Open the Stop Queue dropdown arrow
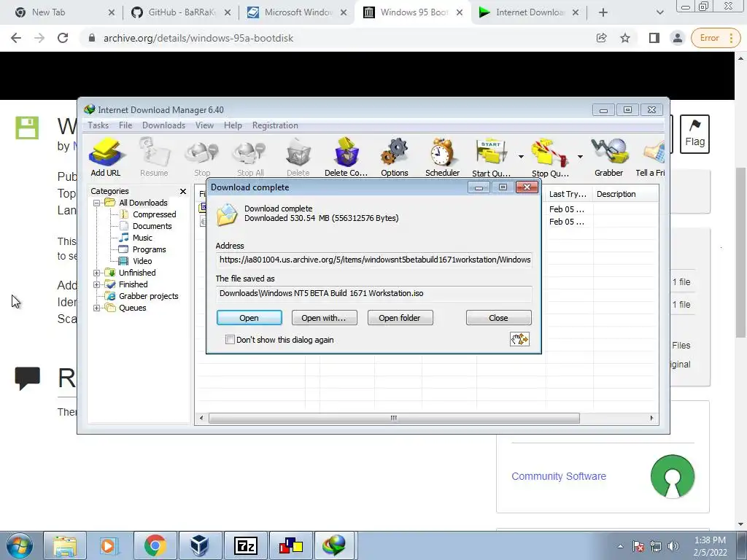 point(580,157)
